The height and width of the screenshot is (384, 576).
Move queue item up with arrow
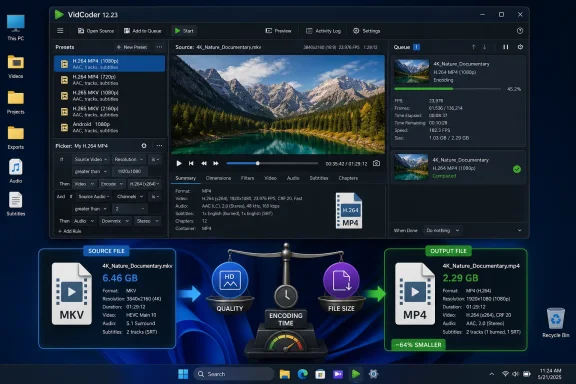[474, 47]
